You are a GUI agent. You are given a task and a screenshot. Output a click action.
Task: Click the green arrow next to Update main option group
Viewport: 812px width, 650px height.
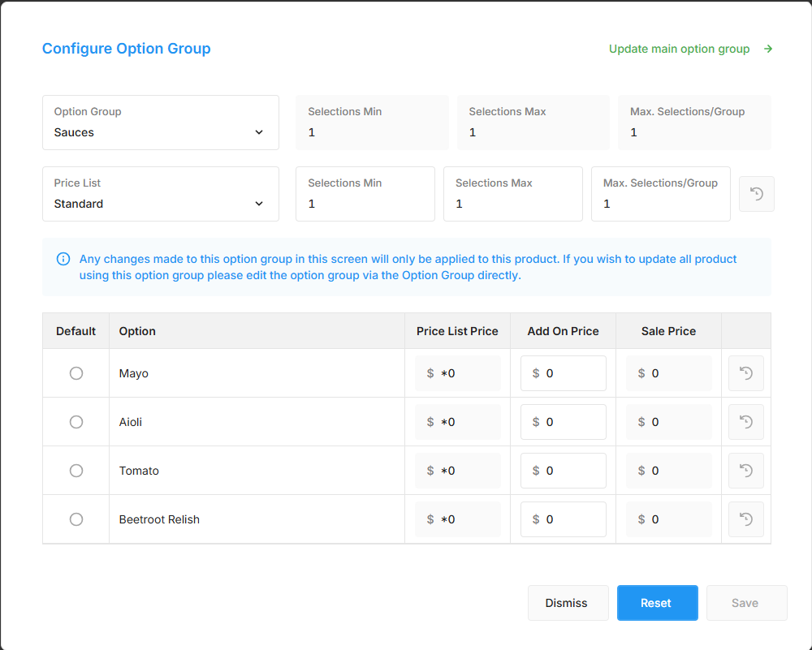coord(768,49)
